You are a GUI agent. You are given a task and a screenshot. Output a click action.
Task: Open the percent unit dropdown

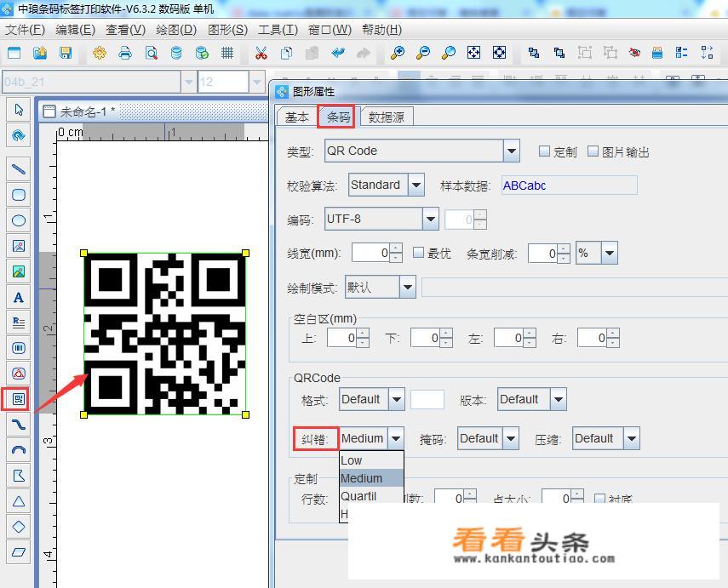click(x=610, y=253)
